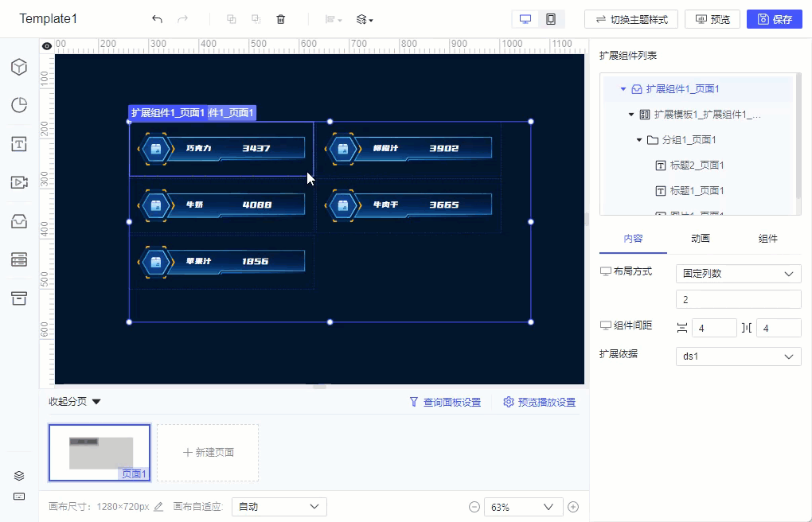Toggle desktop view mode at top bar
Viewport: 812px width, 522px height.
click(x=524, y=18)
